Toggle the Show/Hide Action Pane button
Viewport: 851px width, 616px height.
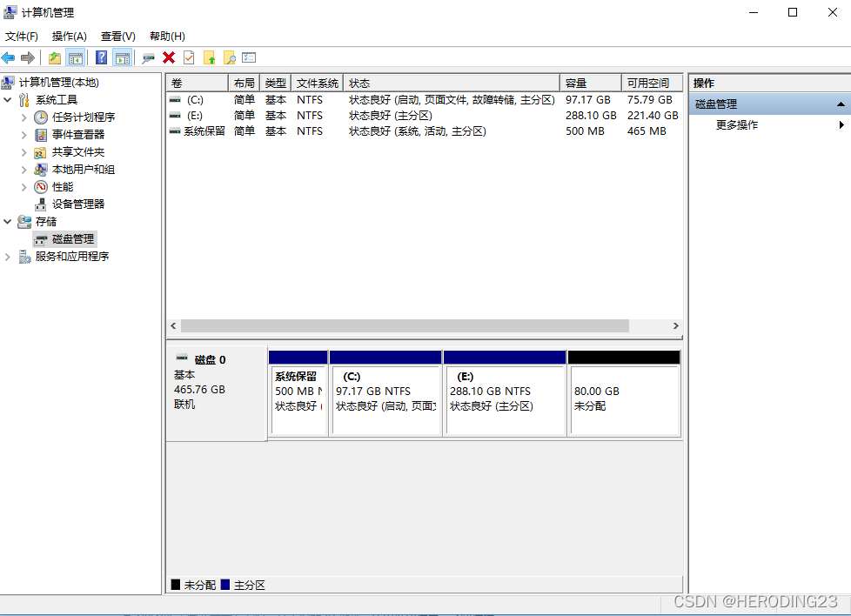point(123,57)
